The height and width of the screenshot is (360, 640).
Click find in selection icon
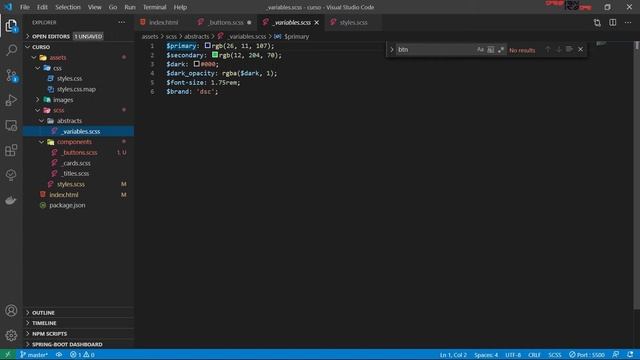click(x=569, y=49)
